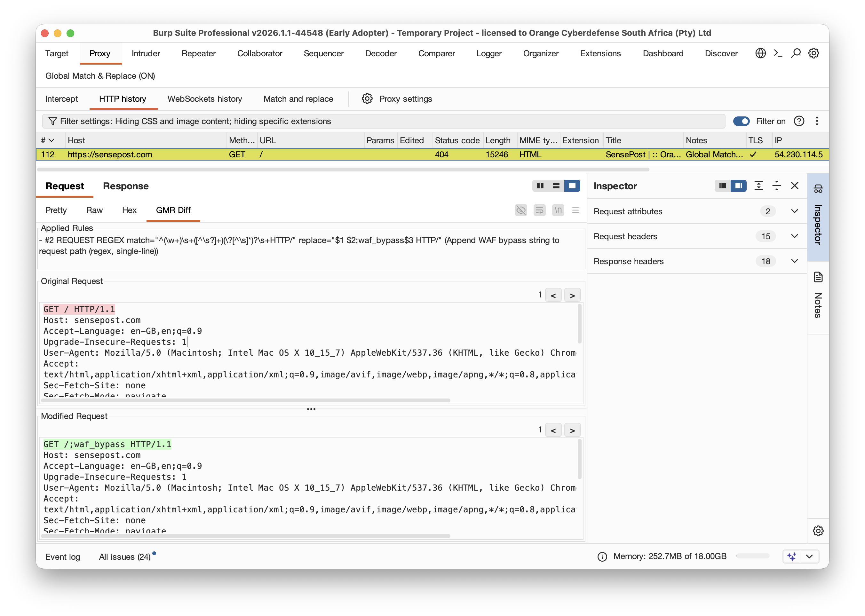Open the Global Match & Replace (ON) tab
This screenshot has width=865, height=616.
[x=100, y=76]
